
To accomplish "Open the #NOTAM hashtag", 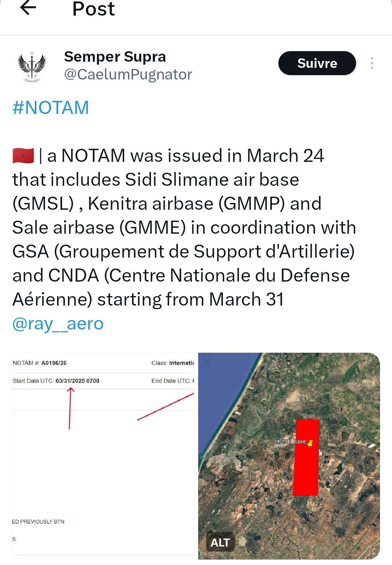I will (x=51, y=108).
